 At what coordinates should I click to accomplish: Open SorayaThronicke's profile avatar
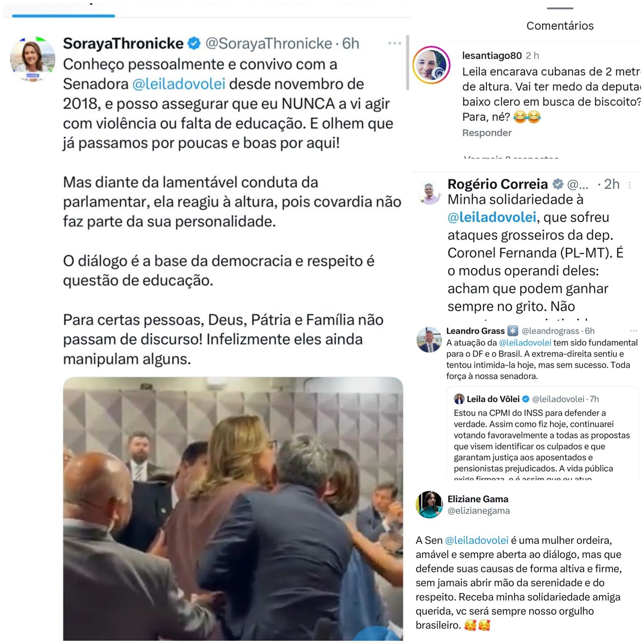(32, 59)
